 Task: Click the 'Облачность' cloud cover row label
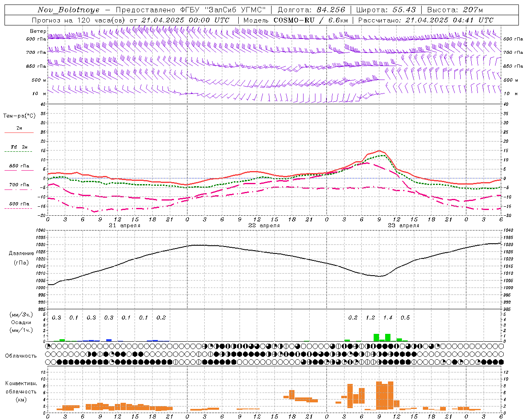coord(21,356)
